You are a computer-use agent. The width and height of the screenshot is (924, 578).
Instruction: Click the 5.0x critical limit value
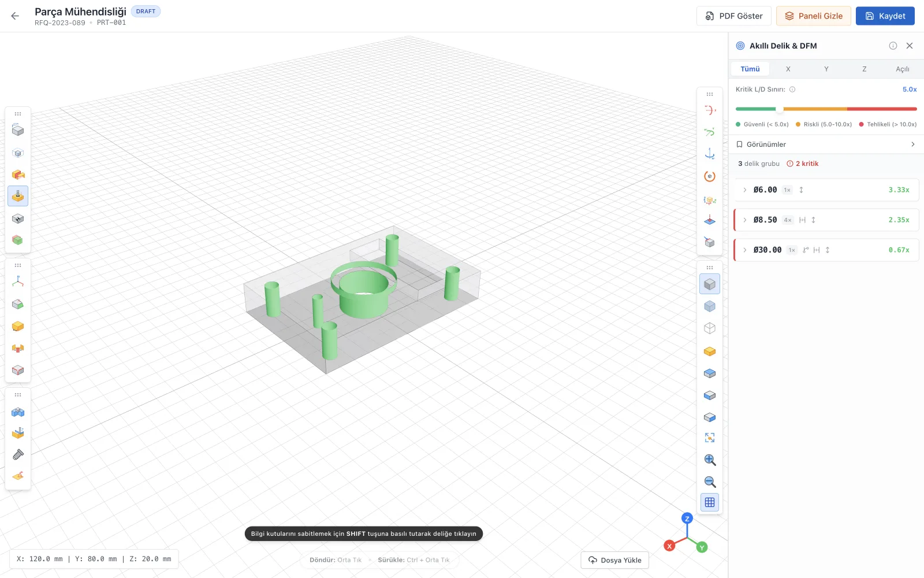tap(910, 90)
